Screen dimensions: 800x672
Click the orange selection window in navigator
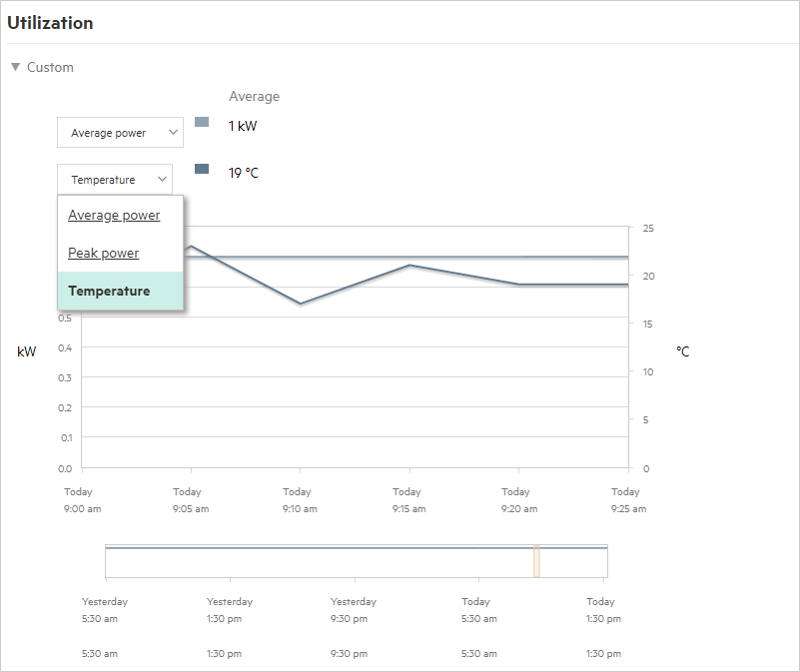536,561
